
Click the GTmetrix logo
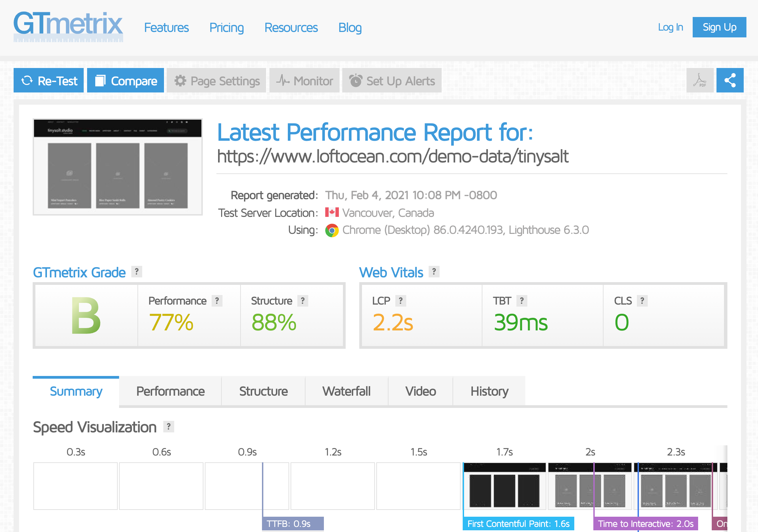click(68, 27)
